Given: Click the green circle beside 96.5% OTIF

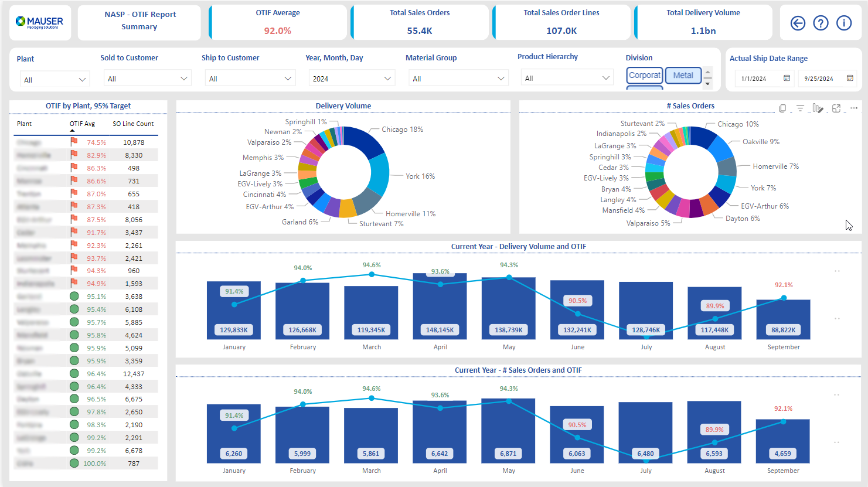Looking at the screenshot, I should tap(74, 399).
